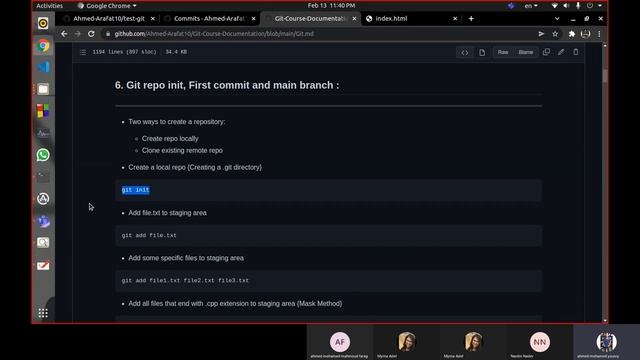Click the highlighted git init code
Screen dimensions: 640x360
(136, 190)
